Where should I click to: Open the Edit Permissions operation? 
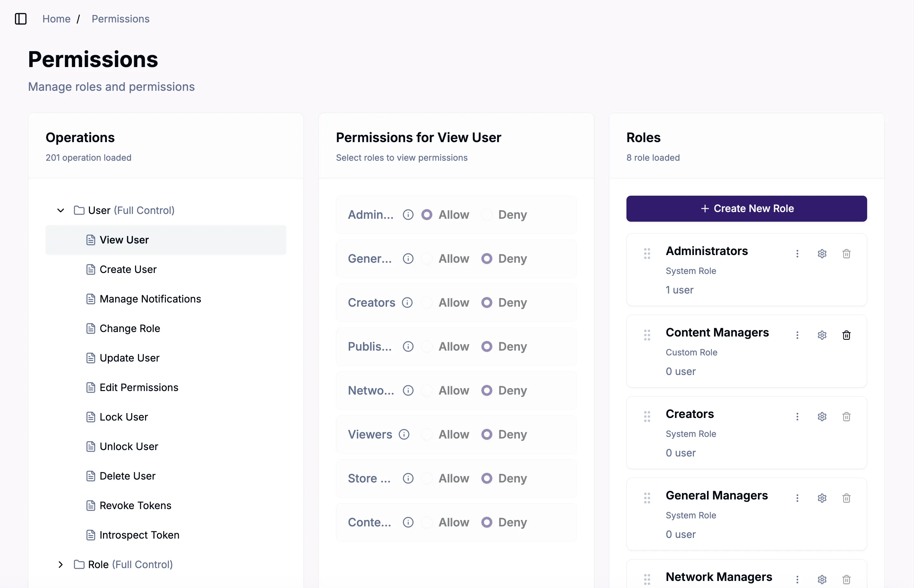click(x=166, y=388)
